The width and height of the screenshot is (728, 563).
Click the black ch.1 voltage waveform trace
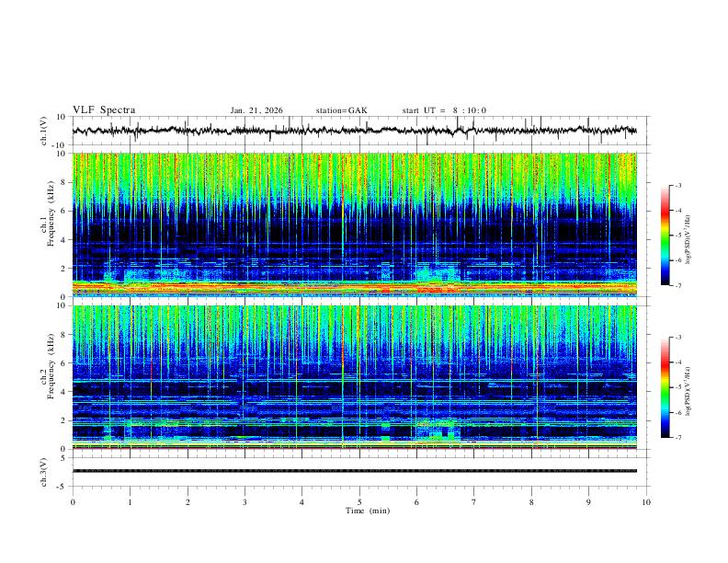click(354, 131)
